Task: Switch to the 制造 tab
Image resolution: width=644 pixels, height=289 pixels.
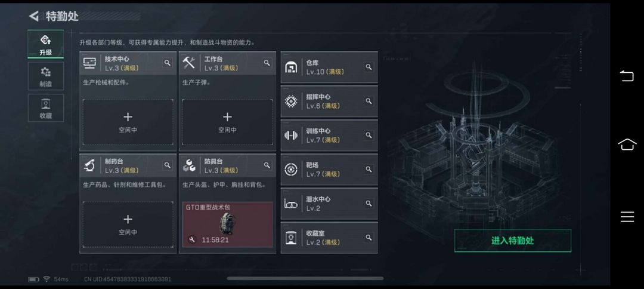Action: [x=45, y=76]
